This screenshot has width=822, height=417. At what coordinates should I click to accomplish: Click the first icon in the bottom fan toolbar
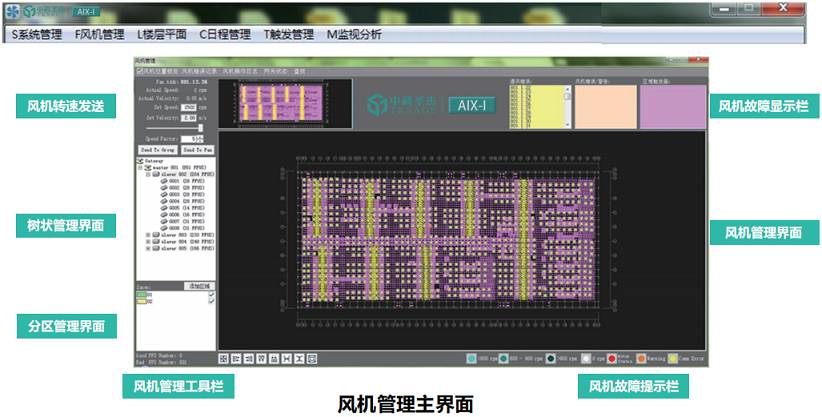click(x=223, y=357)
